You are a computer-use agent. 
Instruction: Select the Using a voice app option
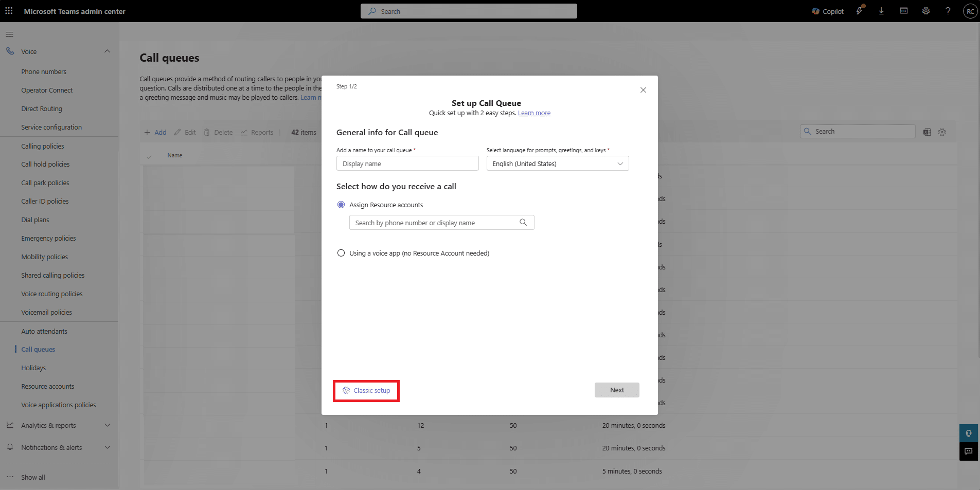[x=341, y=253]
